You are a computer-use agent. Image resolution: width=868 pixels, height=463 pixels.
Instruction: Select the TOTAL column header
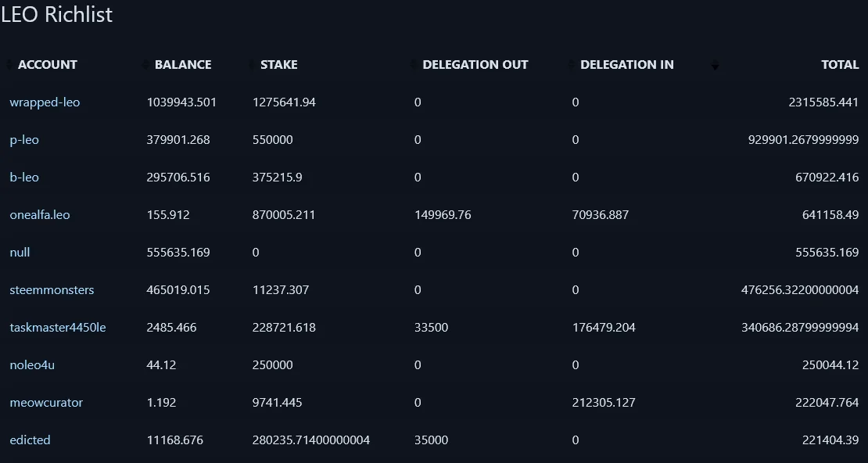(840, 65)
